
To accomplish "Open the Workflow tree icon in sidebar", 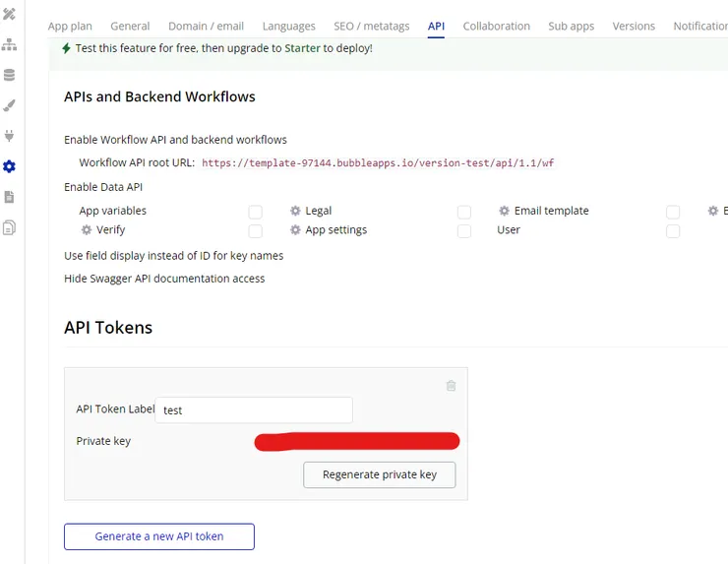I will (x=10, y=45).
